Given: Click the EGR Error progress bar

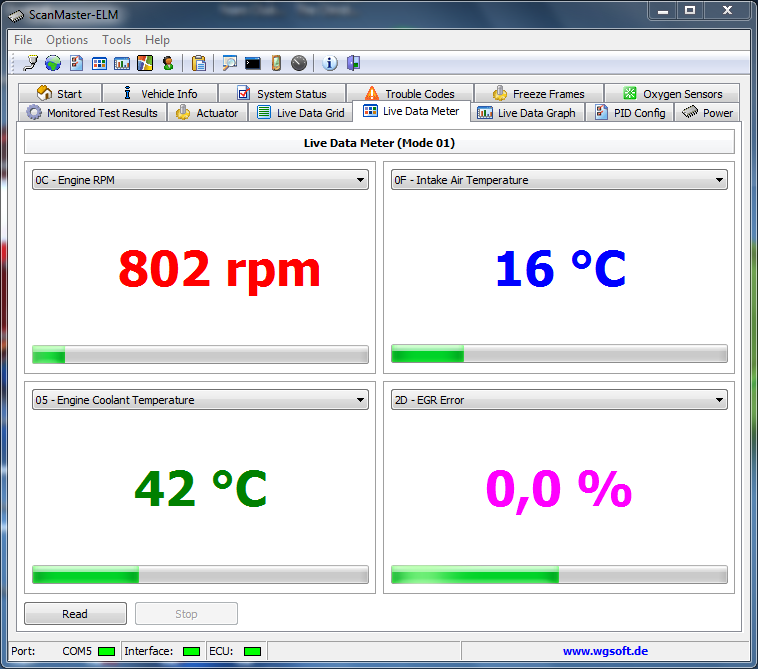Looking at the screenshot, I should click(559, 575).
